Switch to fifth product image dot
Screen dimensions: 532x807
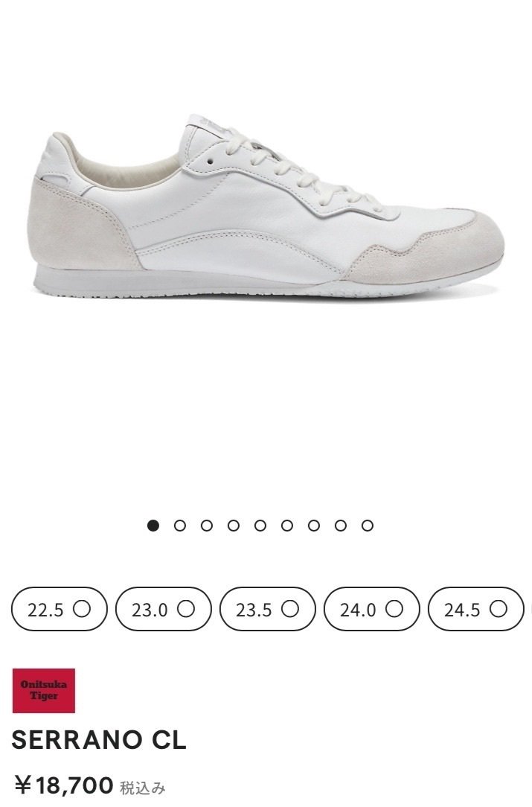point(260,526)
